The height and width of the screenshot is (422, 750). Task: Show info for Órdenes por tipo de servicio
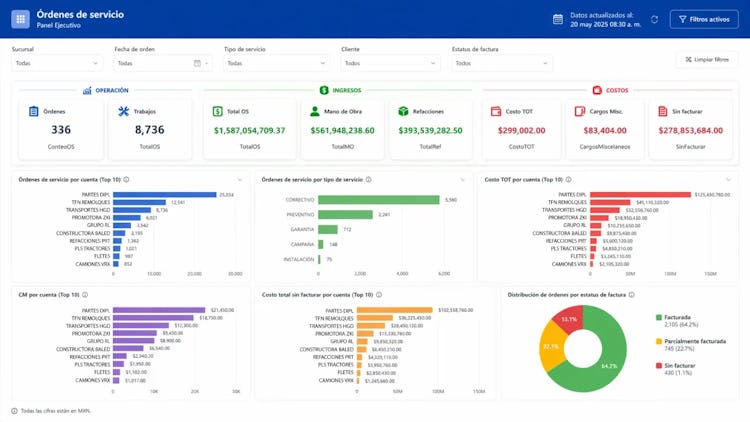tap(368, 179)
